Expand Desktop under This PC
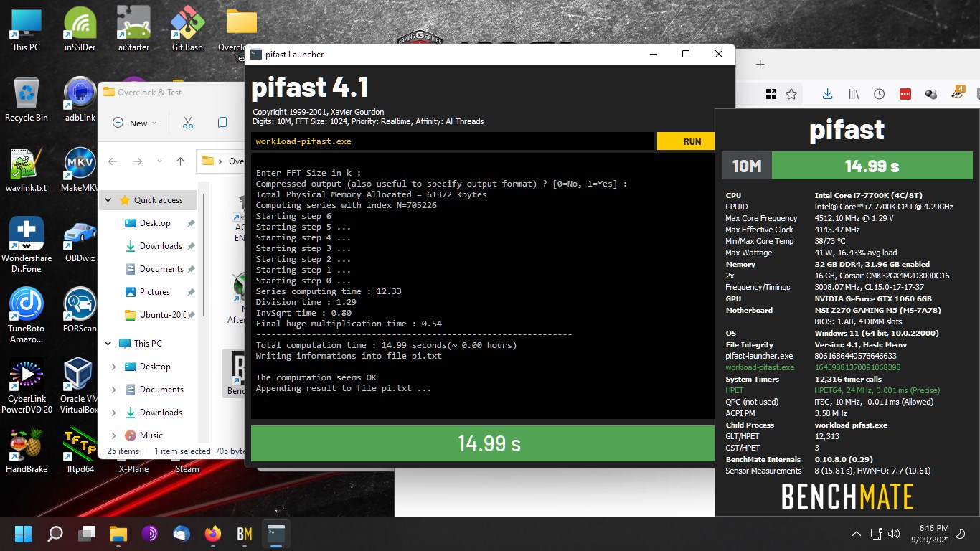The height and width of the screenshot is (551, 980). 113,367
